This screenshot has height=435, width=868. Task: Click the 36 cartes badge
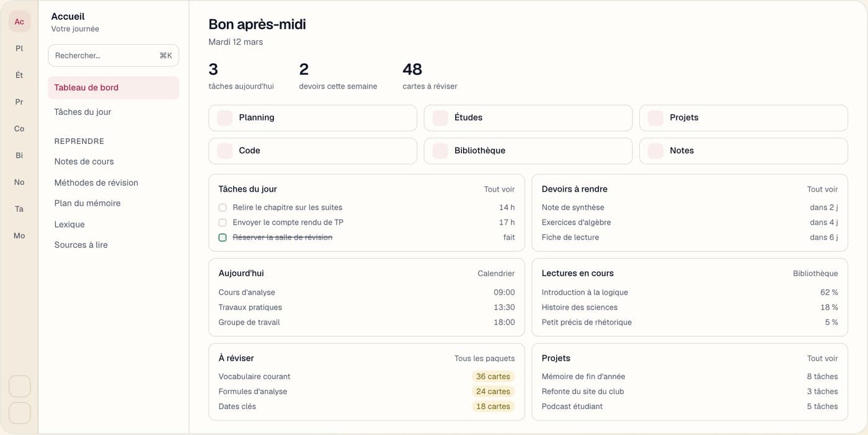(x=493, y=377)
